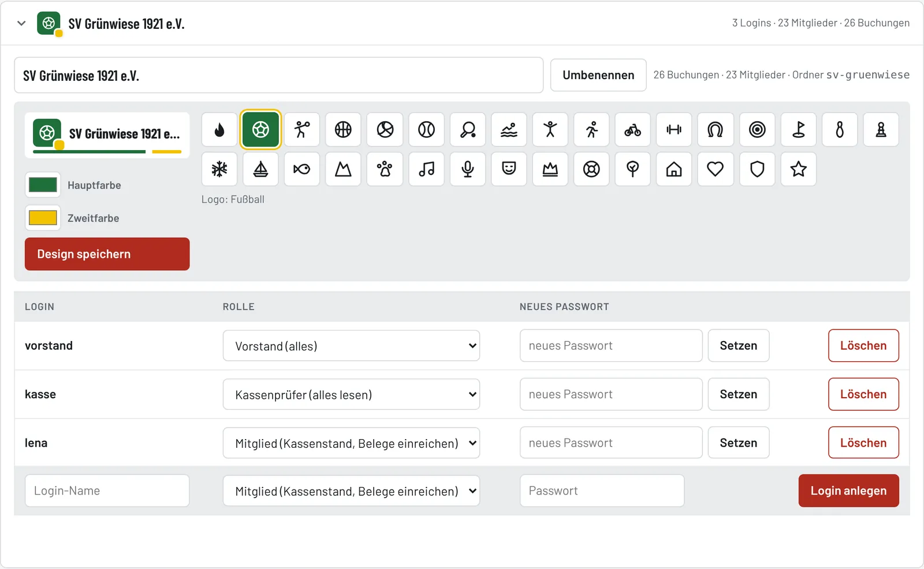Choose the handball player logo
Viewport: 924px width, 569px height.
[x=302, y=129]
